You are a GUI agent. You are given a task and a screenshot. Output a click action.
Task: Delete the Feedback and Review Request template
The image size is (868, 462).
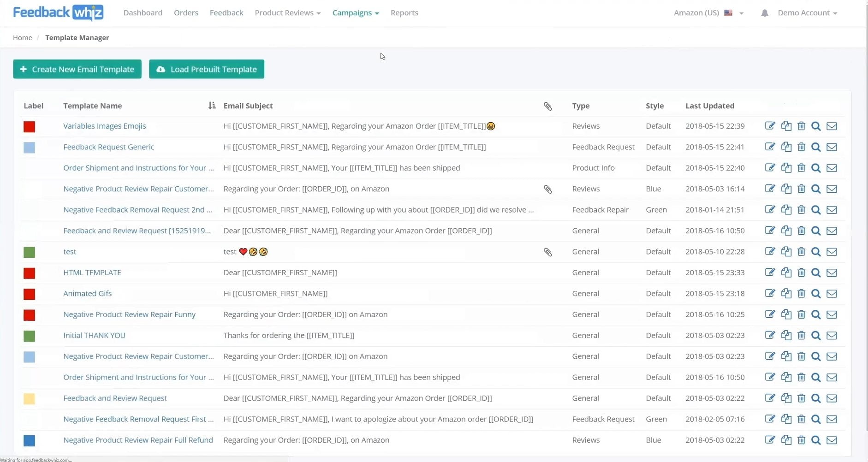[x=801, y=398]
